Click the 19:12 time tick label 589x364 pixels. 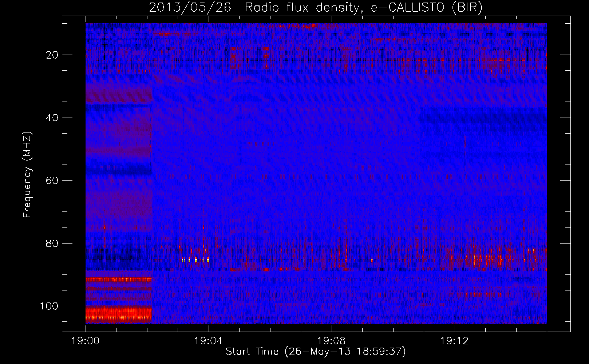pyautogui.click(x=455, y=341)
